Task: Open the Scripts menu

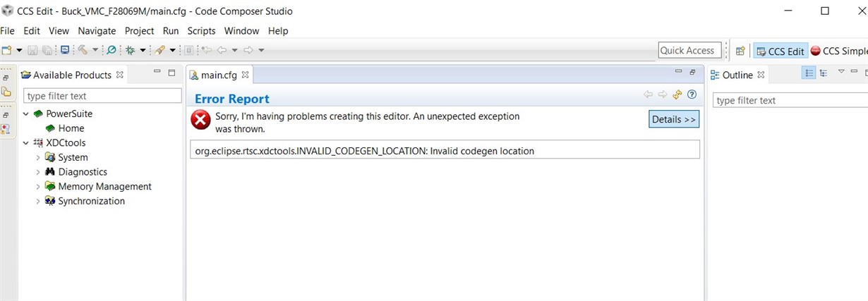Action: (x=201, y=31)
